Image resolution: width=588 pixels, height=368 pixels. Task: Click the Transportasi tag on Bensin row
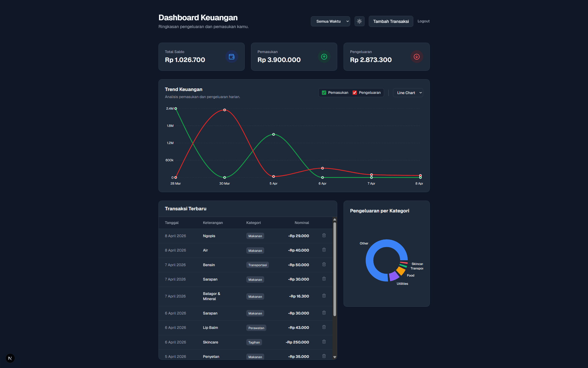click(257, 265)
